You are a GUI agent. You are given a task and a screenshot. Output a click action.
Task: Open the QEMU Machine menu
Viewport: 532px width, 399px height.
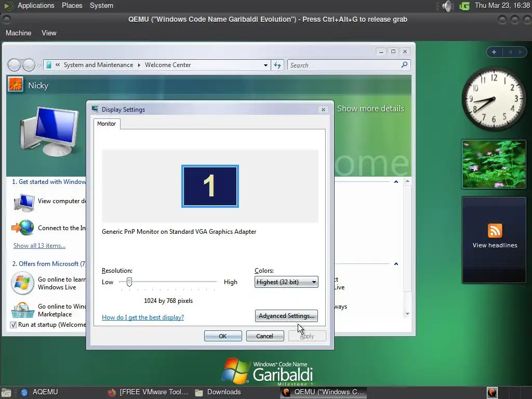point(18,33)
